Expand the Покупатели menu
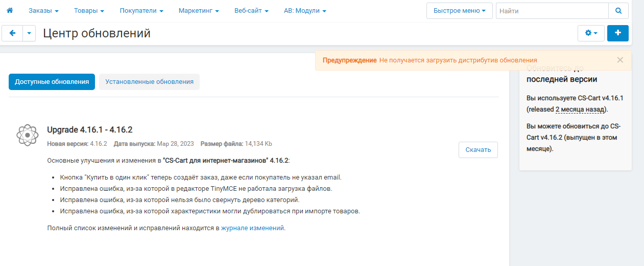The image size is (644, 266). pos(141,11)
